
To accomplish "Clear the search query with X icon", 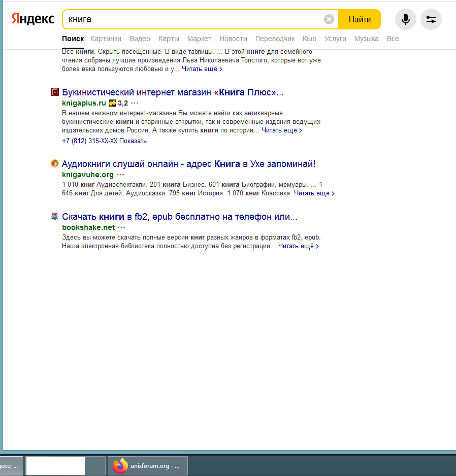I will (329, 19).
